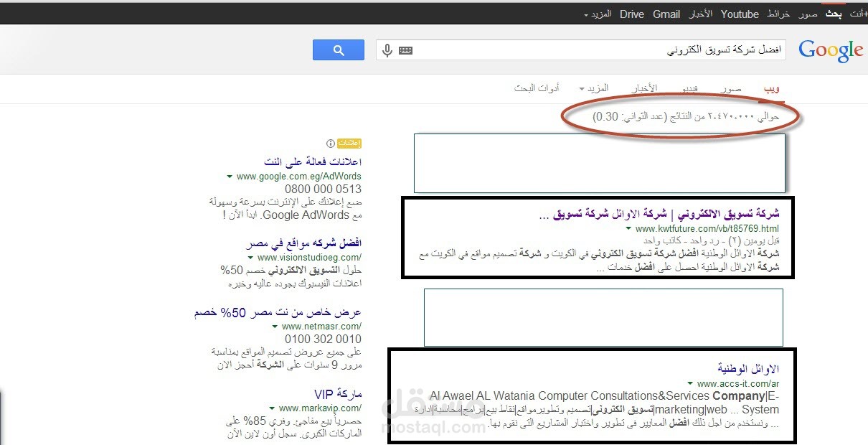
Task: Click the www.kwtfuture.com/vb/t85769.html URL text
Action: point(707,229)
